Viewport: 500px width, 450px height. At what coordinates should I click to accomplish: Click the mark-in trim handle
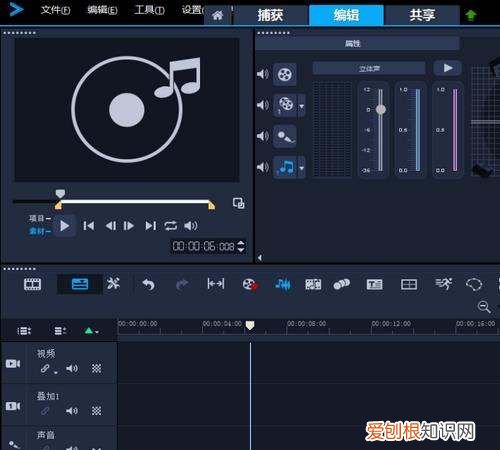point(58,206)
